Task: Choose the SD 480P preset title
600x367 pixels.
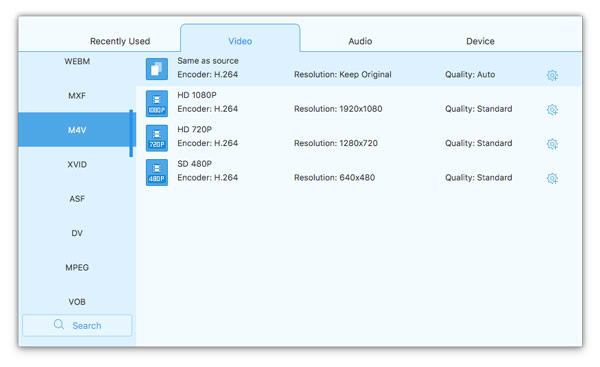Action: (x=194, y=164)
